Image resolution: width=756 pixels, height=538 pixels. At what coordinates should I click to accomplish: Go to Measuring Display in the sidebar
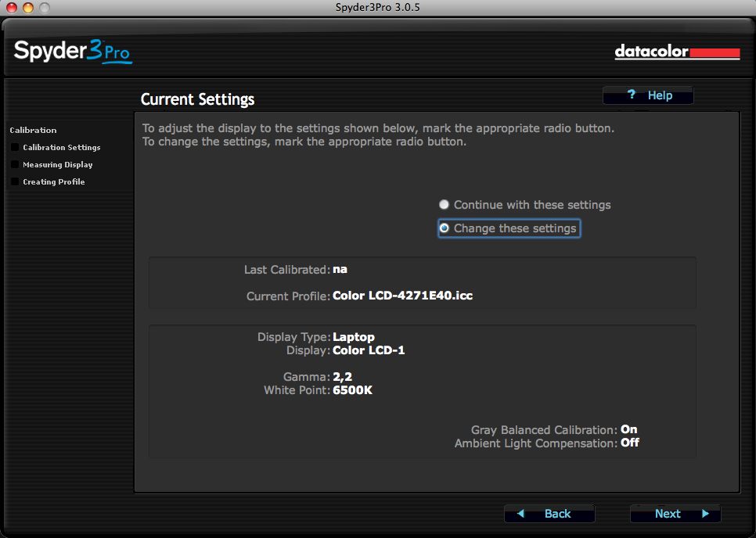[57, 165]
